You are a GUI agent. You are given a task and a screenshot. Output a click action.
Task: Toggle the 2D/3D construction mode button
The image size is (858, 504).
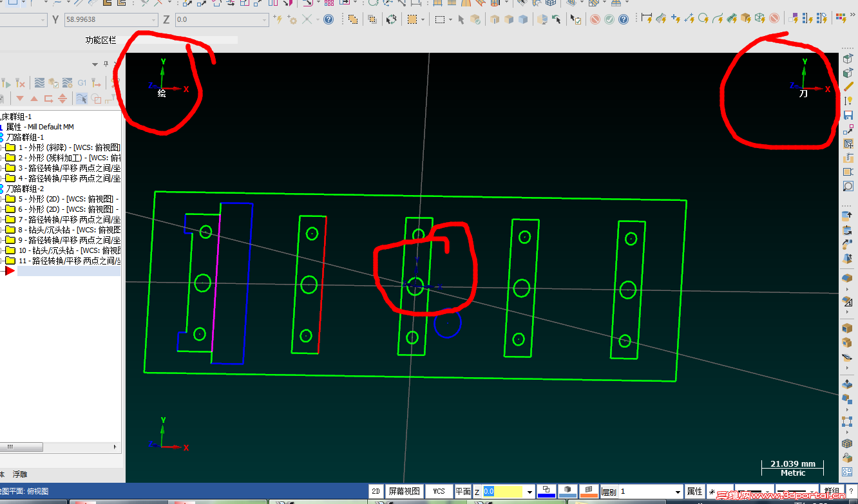[x=376, y=491]
